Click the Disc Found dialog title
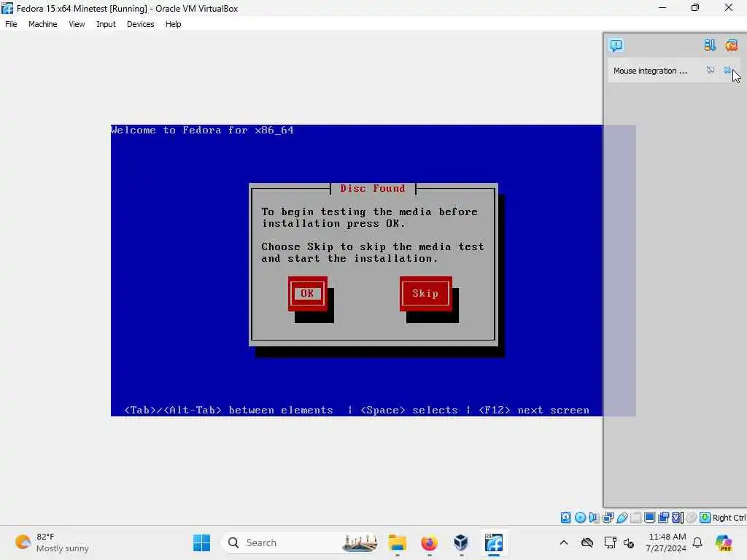747x560 pixels. click(373, 189)
